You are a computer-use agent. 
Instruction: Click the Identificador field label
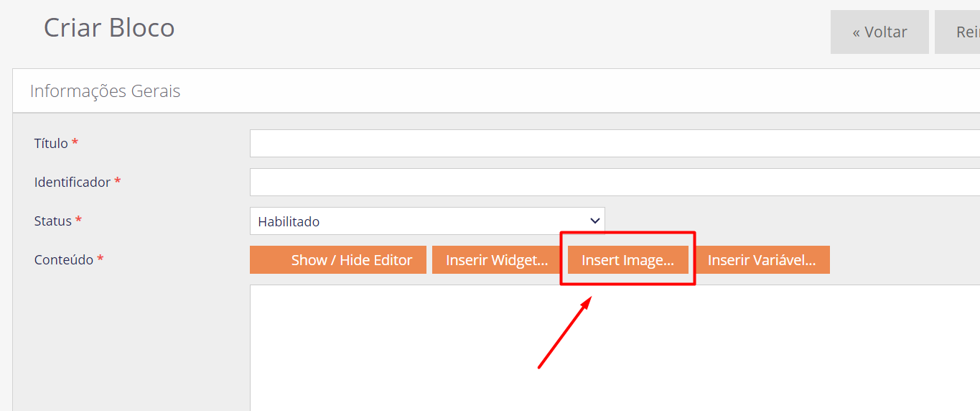pos(73,182)
